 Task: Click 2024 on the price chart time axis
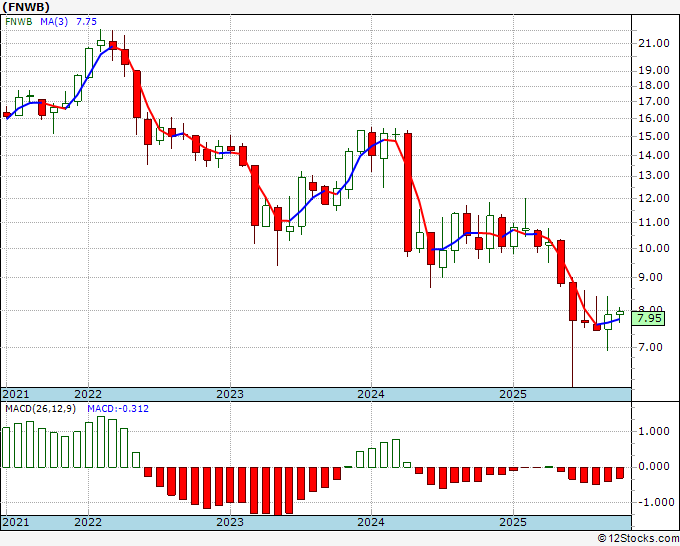[x=371, y=394]
